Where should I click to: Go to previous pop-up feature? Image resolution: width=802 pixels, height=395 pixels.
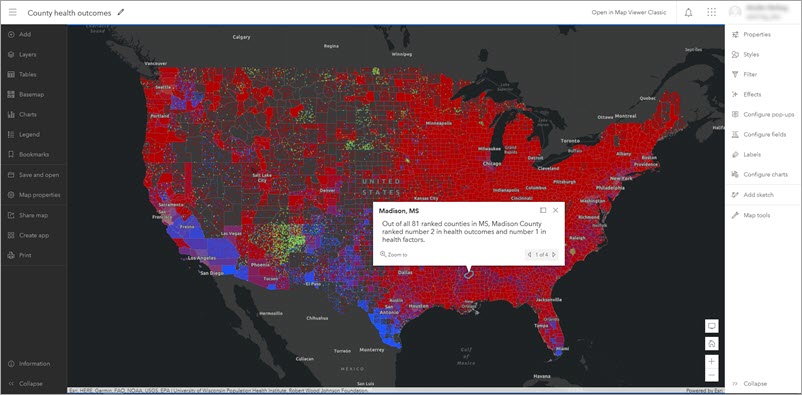tap(529, 254)
